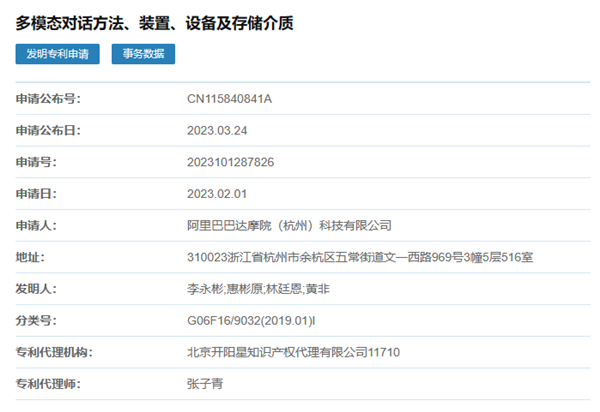Select the patent title 多模态对话方法、装置、设备及存储介质
The width and height of the screenshot is (600, 412).
155,23
